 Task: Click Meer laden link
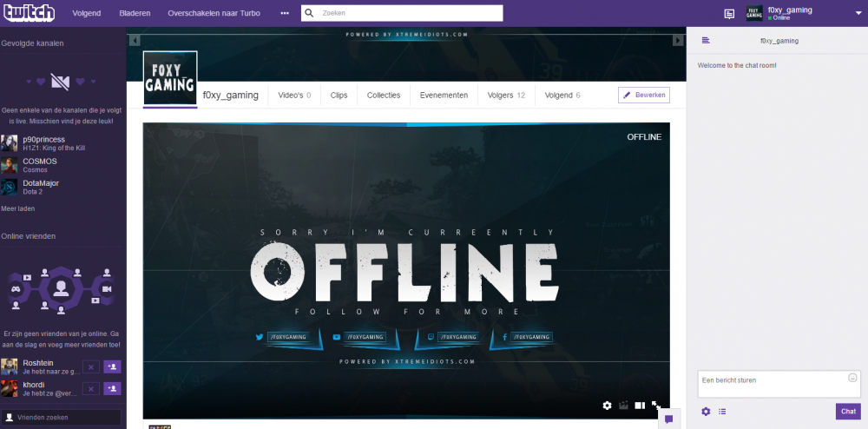[x=18, y=208]
